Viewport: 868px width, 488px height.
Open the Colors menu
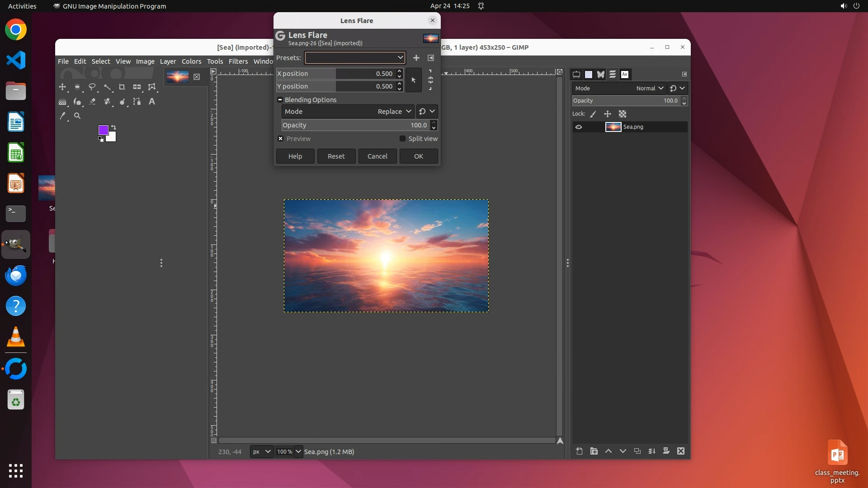pyautogui.click(x=191, y=61)
